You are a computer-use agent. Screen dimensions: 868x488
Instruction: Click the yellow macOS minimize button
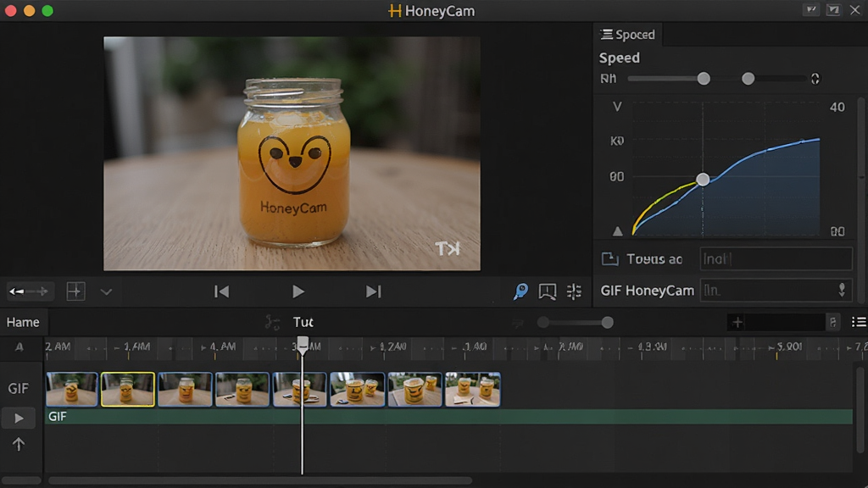click(x=30, y=10)
